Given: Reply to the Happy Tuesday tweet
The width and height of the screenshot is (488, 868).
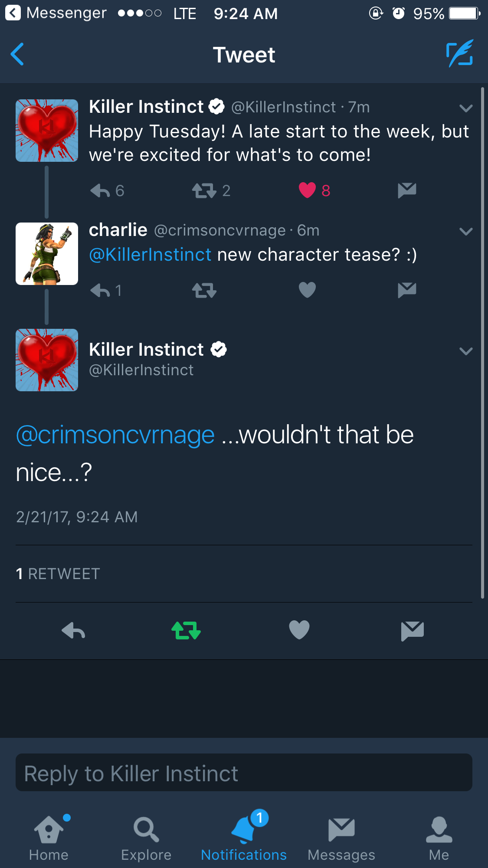Looking at the screenshot, I should tap(100, 190).
